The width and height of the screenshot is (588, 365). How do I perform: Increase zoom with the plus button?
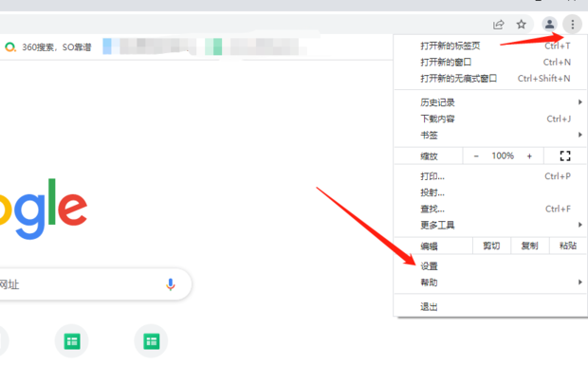pos(529,156)
